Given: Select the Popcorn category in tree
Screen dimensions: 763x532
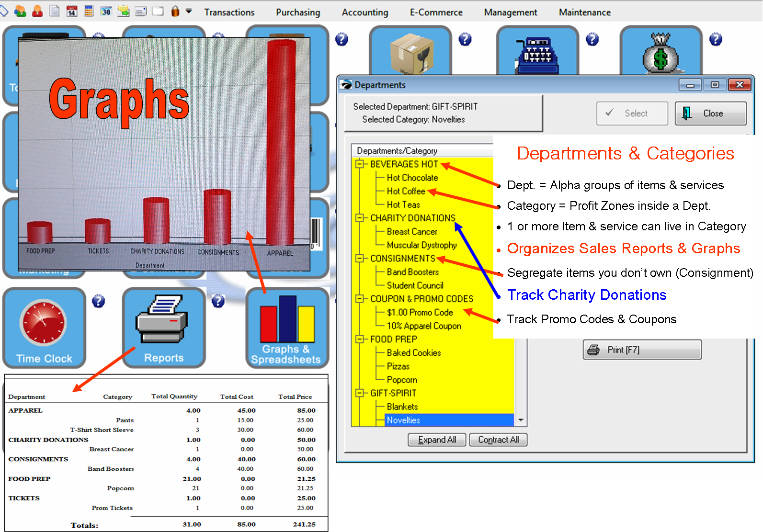Looking at the screenshot, I should click(402, 380).
